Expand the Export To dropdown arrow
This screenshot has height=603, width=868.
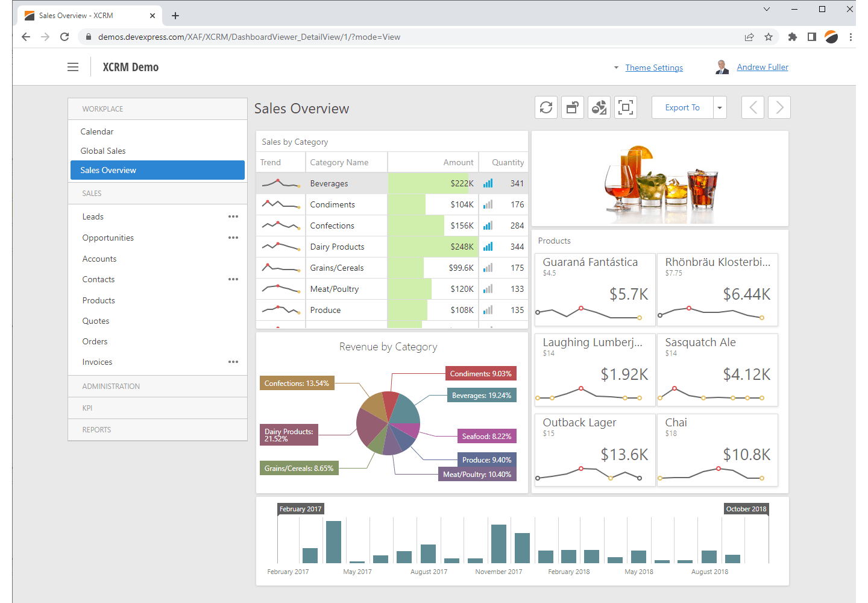720,108
